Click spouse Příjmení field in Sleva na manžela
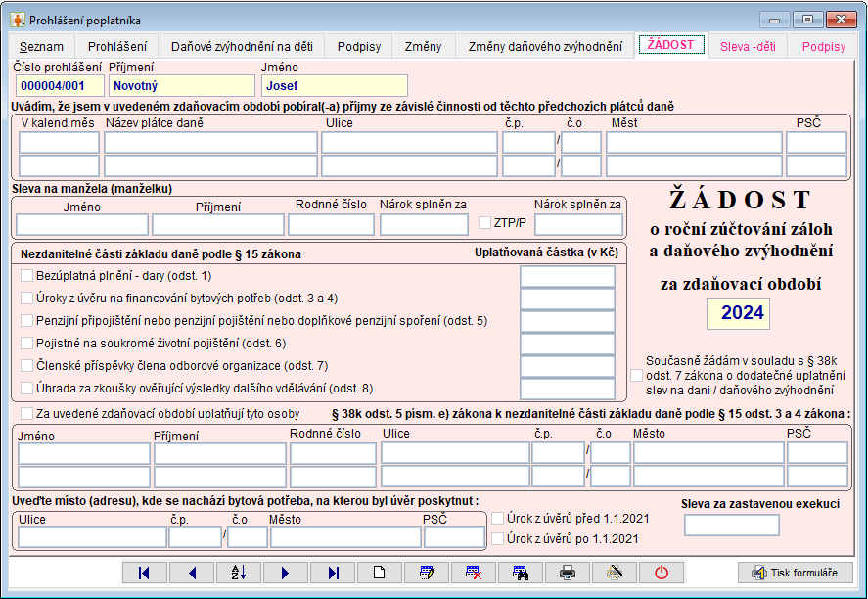The height and width of the screenshot is (599, 868). [x=218, y=225]
